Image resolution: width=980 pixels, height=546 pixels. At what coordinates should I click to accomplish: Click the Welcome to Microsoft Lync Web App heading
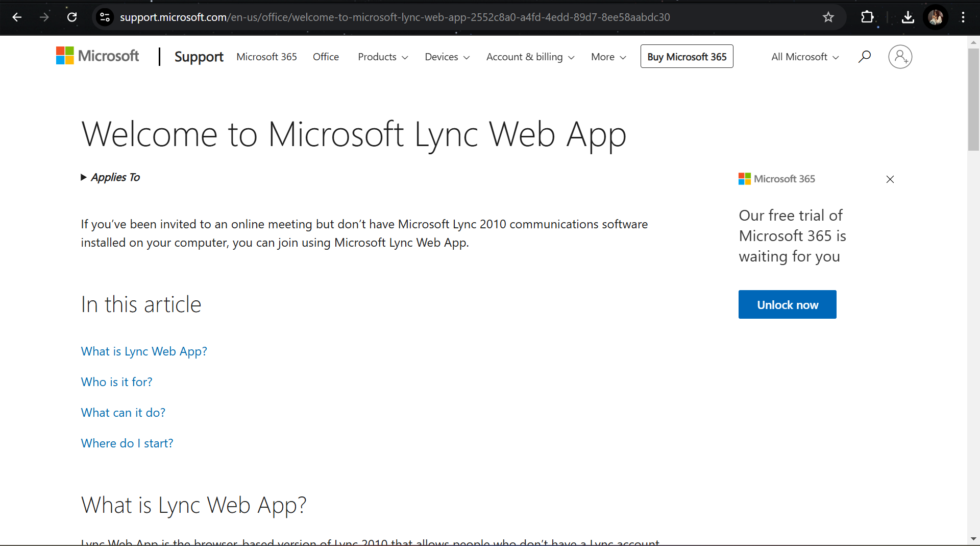click(x=354, y=135)
